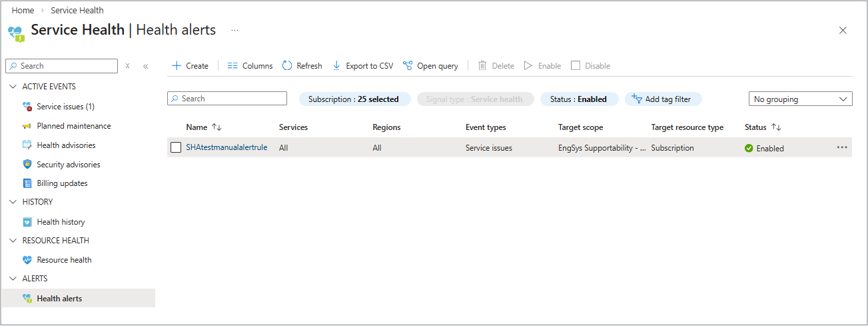
Task: Click the Services column header
Action: [x=293, y=127]
